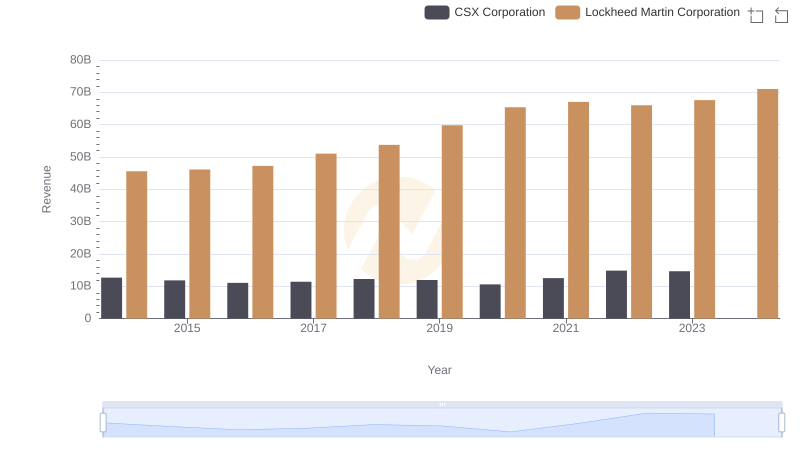Screen dimensions: 800x461
Task: Click the 'Revenue' y-axis title
Action: [46, 189]
